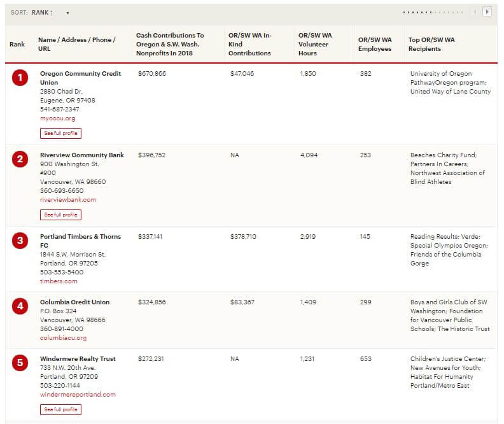Image resolution: width=504 pixels, height=424 pixels.
Task: See full profile for Riverview Community Bank
Action: click(60, 215)
